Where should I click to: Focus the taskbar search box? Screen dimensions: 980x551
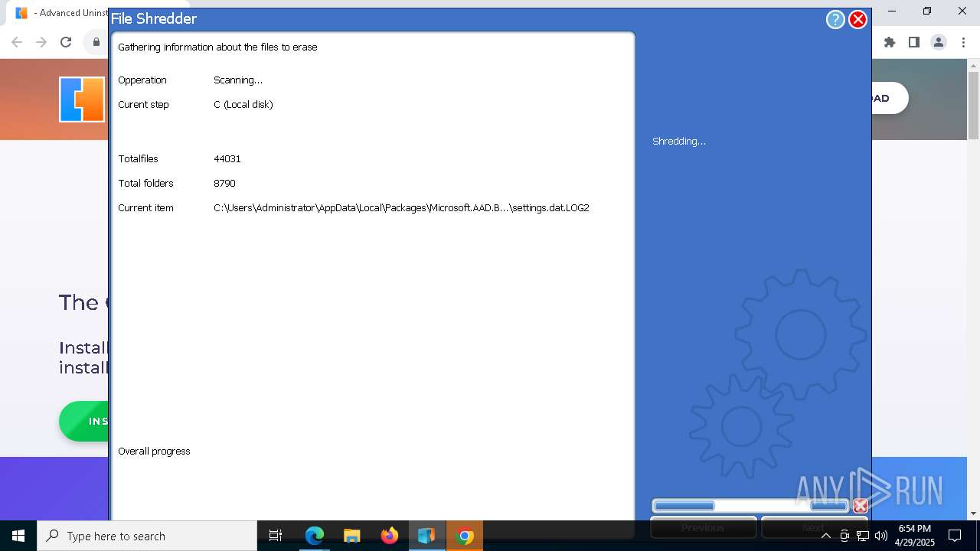[147, 536]
